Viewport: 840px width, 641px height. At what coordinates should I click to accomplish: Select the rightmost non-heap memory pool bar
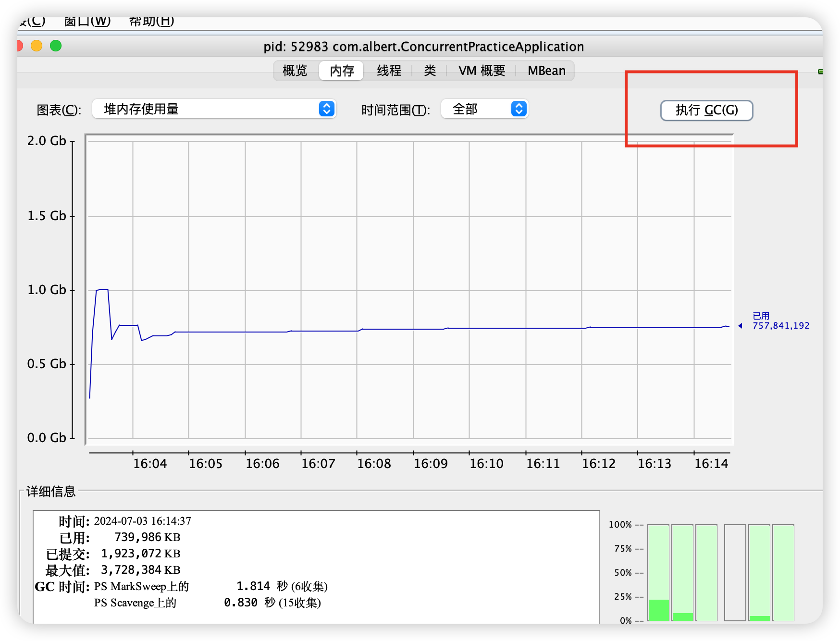[783, 572]
